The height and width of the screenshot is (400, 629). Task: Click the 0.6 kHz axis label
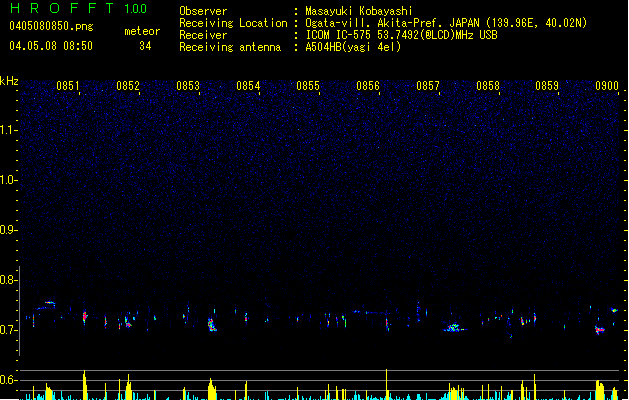8,380
